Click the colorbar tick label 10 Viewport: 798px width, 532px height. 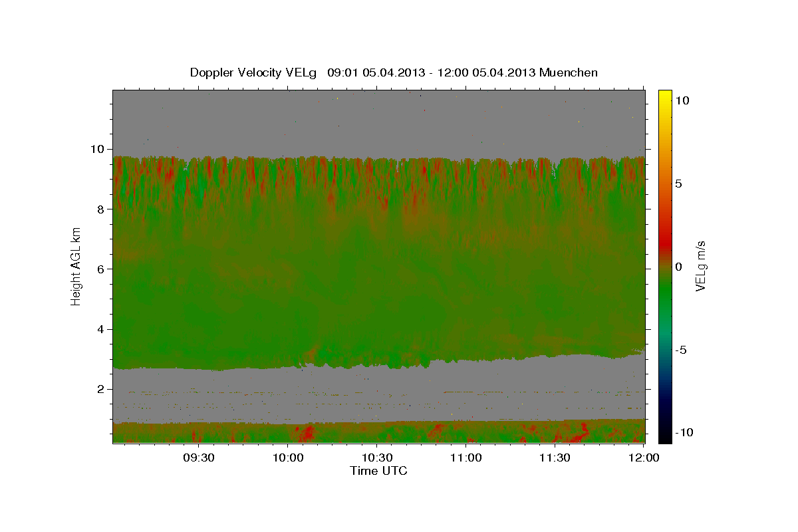pyautogui.click(x=682, y=100)
